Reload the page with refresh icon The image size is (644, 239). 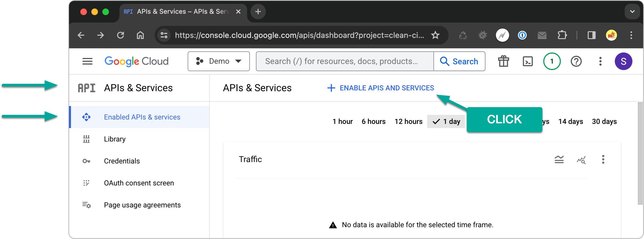(121, 35)
